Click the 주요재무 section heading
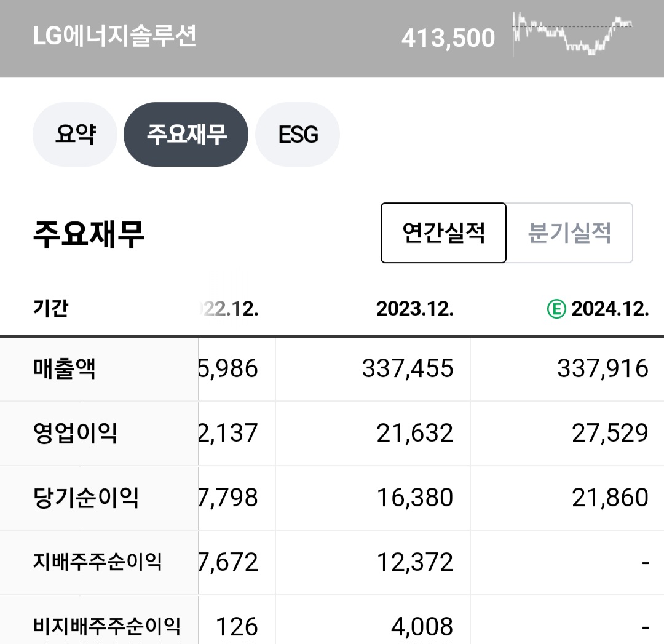664x644 pixels. [x=89, y=234]
